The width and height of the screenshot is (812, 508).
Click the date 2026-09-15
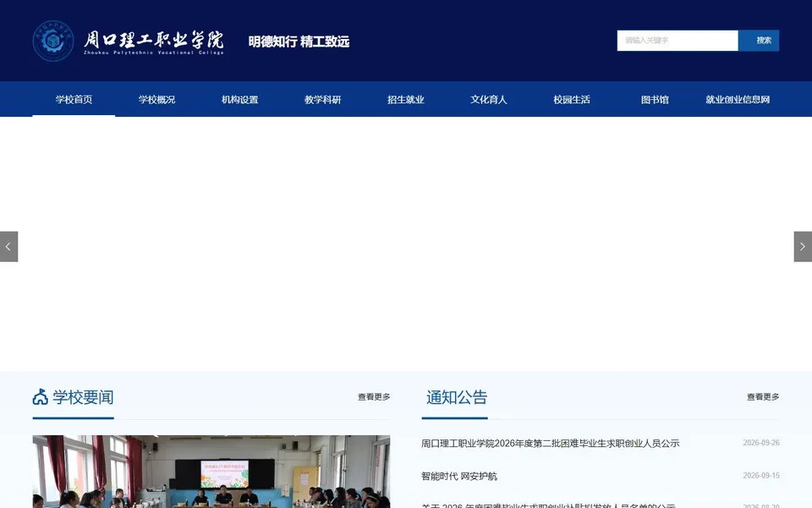click(x=760, y=475)
